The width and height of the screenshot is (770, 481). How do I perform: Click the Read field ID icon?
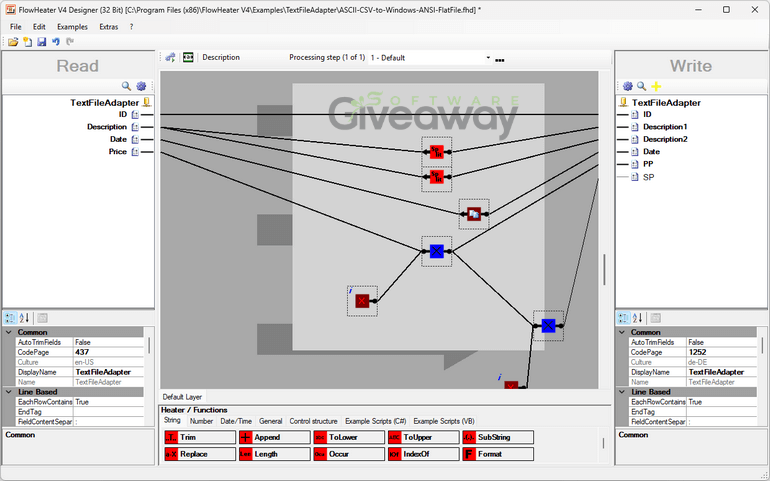pyautogui.click(x=135, y=114)
